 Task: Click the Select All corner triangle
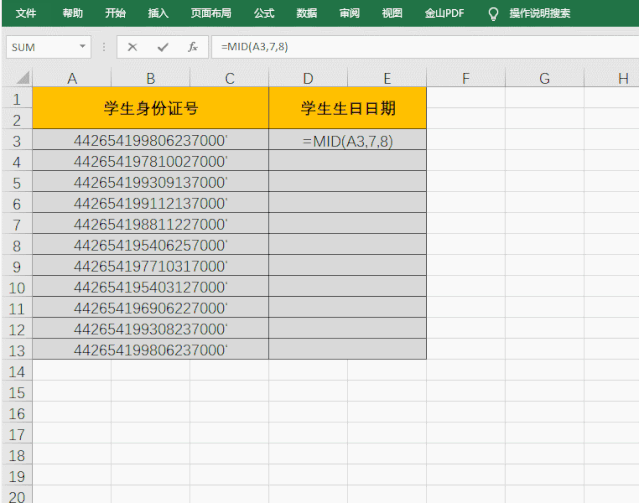[17, 78]
